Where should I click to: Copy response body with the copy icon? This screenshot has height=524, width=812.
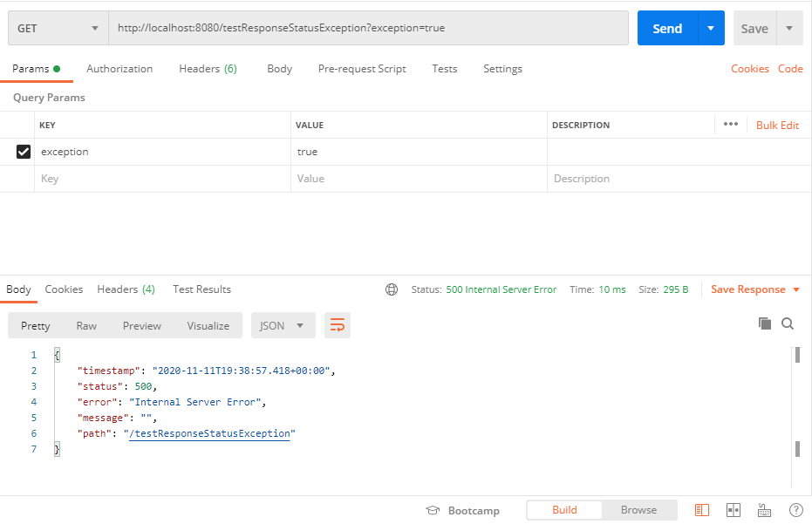765,323
